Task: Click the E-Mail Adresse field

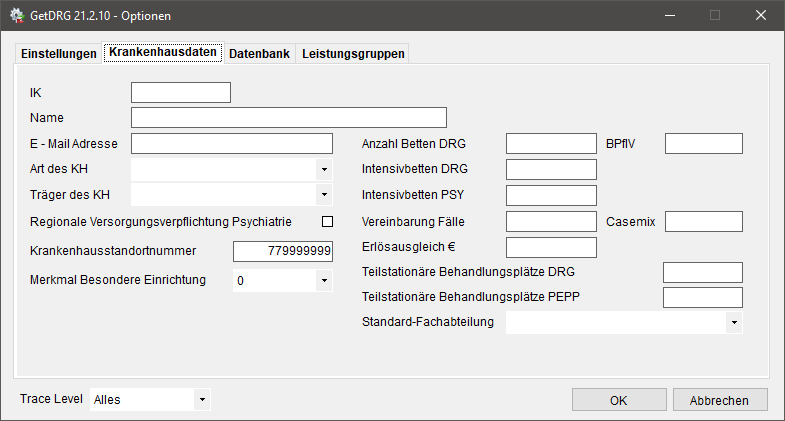Action: (231, 144)
